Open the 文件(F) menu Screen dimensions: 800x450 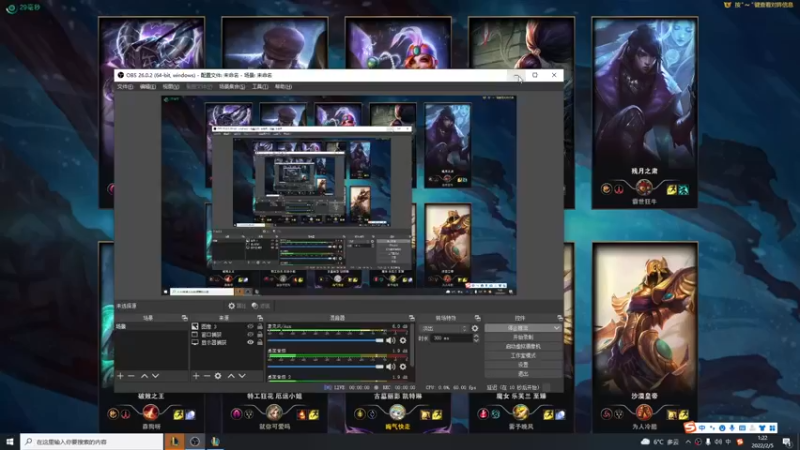pos(125,87)
